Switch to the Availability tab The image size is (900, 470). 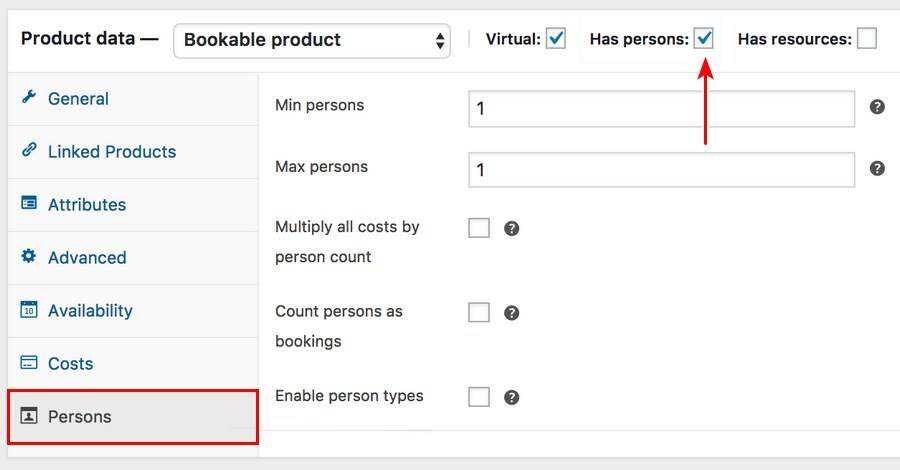(x=90, y=310)
